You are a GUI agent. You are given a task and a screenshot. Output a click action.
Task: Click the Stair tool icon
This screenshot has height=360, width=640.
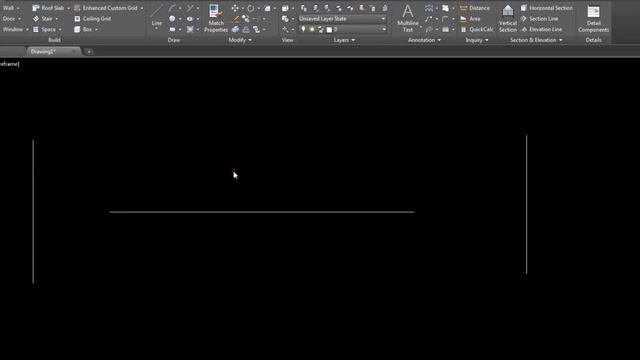tap(36, 19)
